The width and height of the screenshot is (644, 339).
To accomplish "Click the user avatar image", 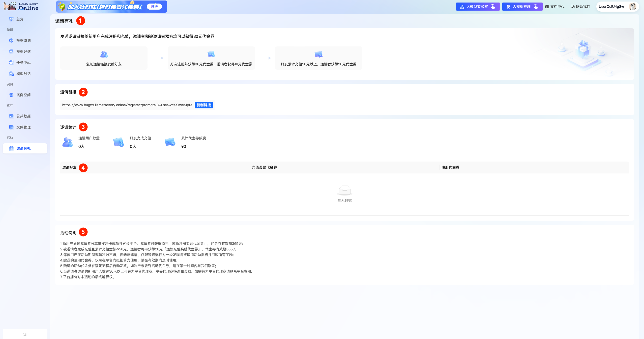I will point(632,7).
